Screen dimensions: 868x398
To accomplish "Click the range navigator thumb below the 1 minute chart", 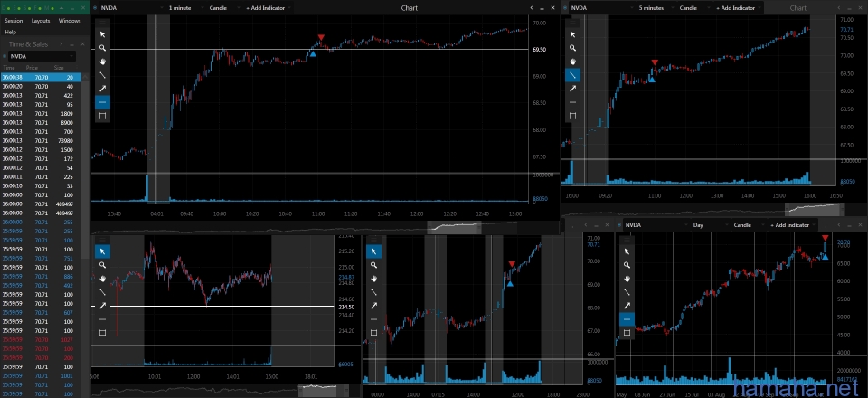I will pyautogui.click(x=454, y=227).
